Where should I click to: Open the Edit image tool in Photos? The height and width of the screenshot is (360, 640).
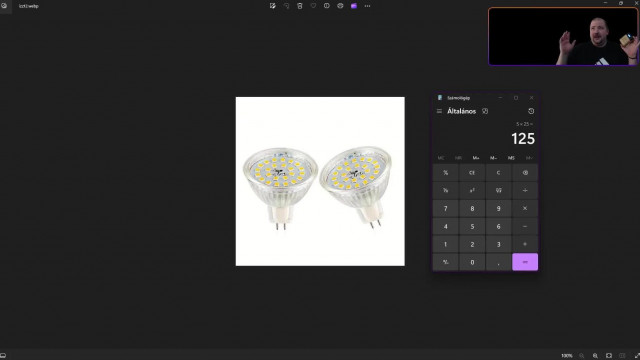(273, 6)
